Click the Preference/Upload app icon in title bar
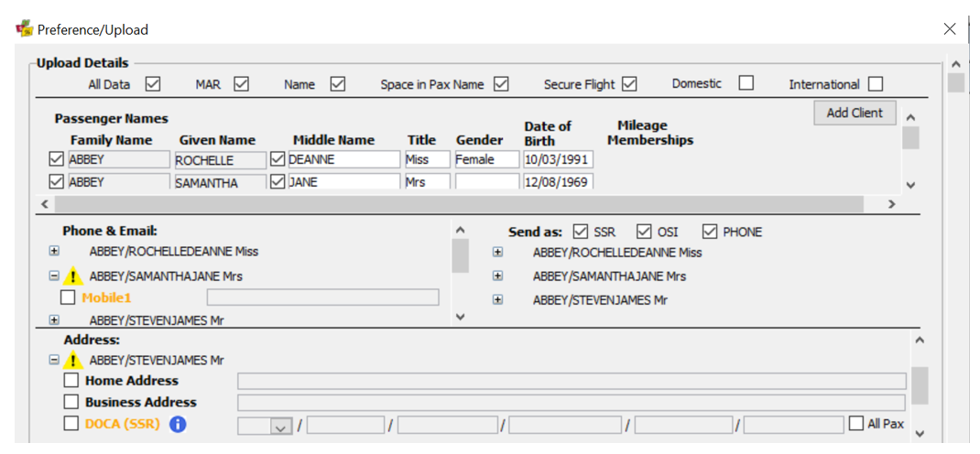This screenshot has height=454, width=980. [25, 28]
